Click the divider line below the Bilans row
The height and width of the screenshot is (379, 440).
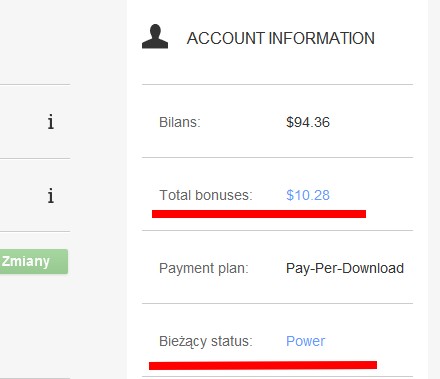[x=277, y=157]
